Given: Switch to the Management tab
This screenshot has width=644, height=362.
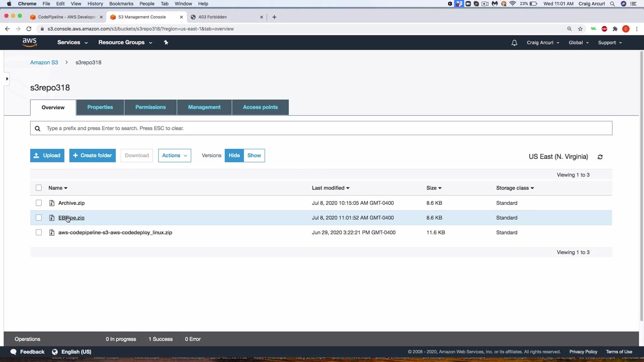Looking at the screenshot, I should coord(204,107).
